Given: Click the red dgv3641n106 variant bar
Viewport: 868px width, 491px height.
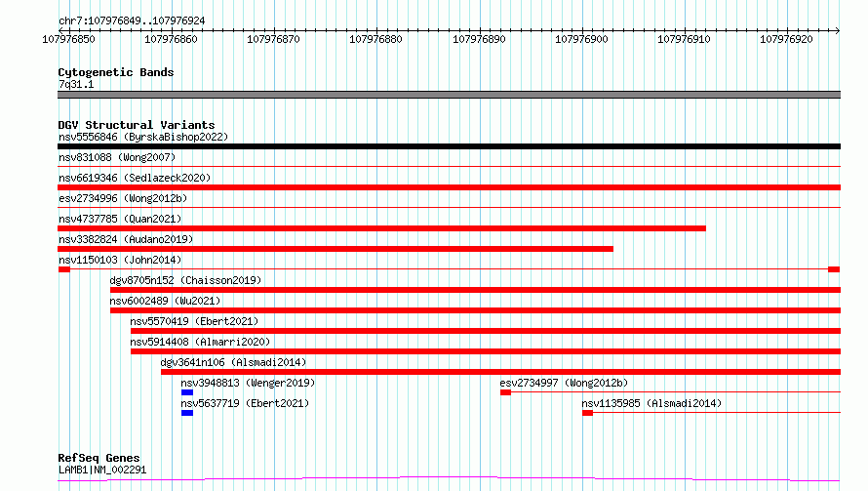Looking at the screenshot, I should click(501, 372).
